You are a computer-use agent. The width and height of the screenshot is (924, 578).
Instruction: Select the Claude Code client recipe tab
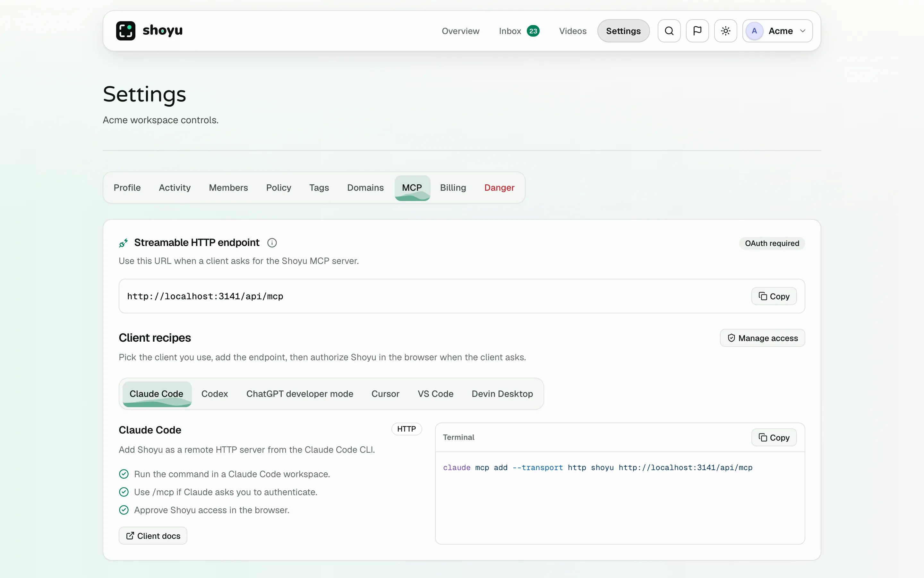157,394
